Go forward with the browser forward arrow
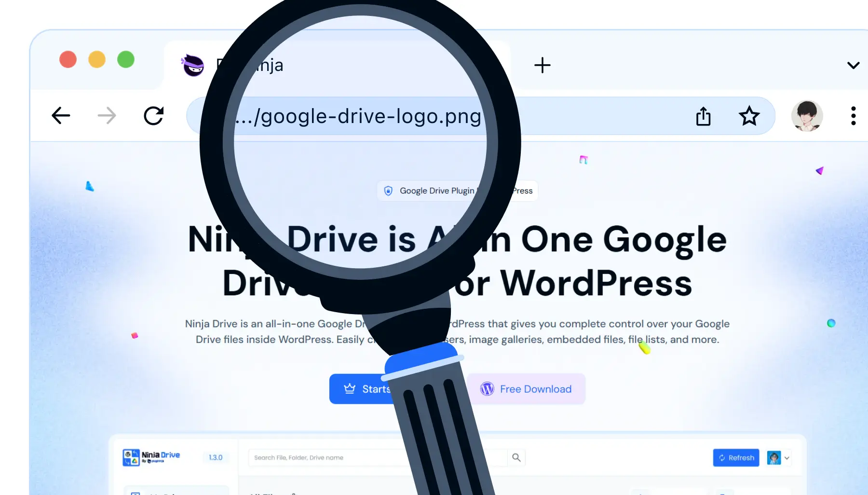The height and width of the screenshot is (495, 868). (x=107, y=116)
